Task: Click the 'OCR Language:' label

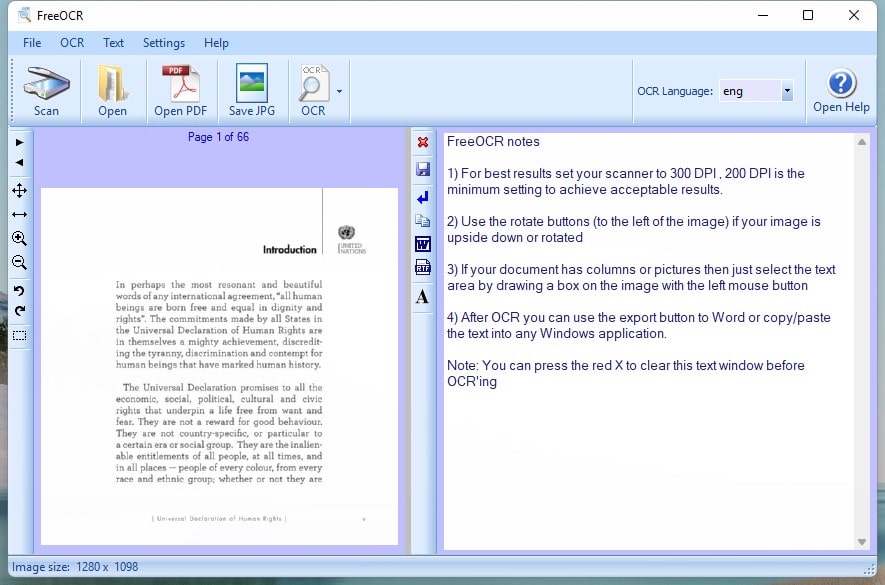Action: pos(675,91)
